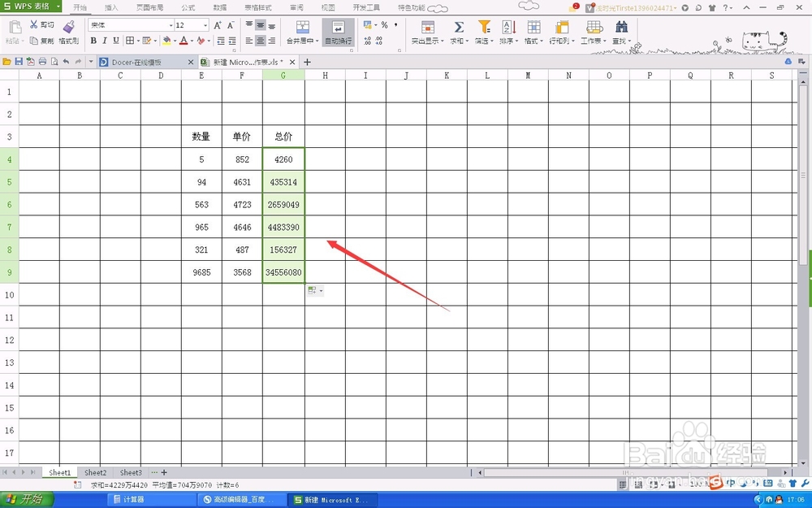Screen dimensions: 812x508
Task: Click the Filter (筛选) funnel icon
Action: click(x=484, y=27)
